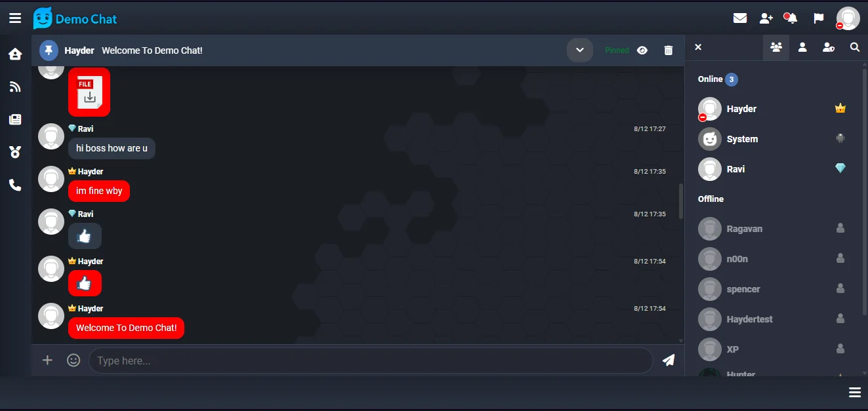Open the notifications bell icon
The height and width of the screenshot is (411, 868).
[x=792, y=18]
